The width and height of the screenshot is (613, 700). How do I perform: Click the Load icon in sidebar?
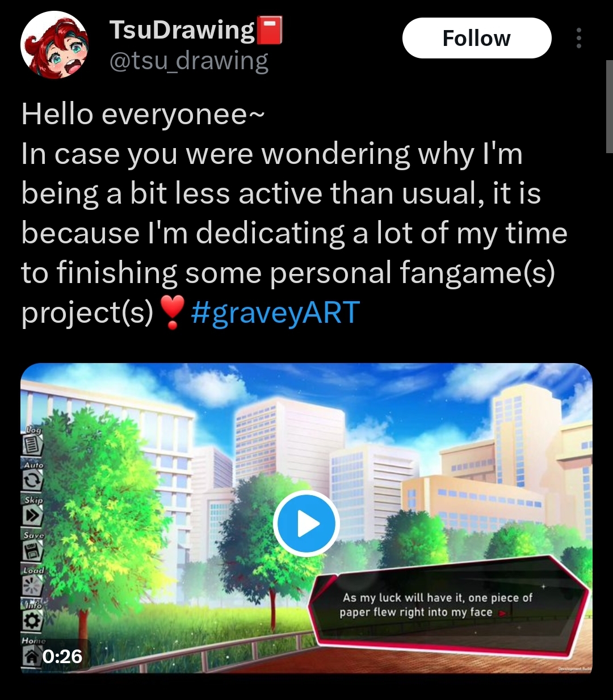click(x=33, y=585)
